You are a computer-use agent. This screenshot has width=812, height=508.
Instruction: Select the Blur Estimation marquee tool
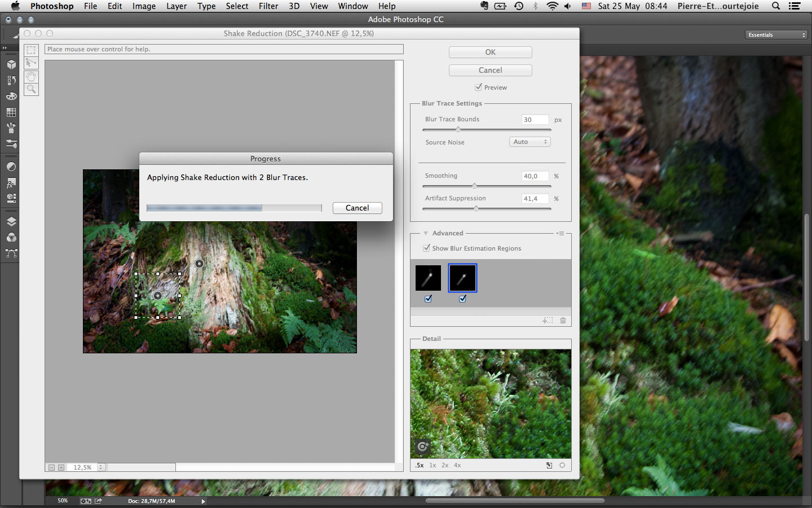coord(31,50)
